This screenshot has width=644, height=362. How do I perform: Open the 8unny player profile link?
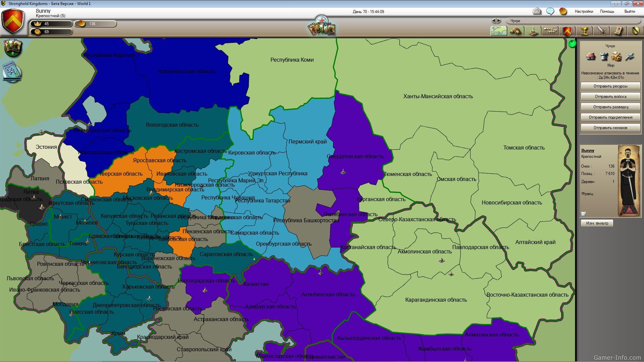[587, 150]
